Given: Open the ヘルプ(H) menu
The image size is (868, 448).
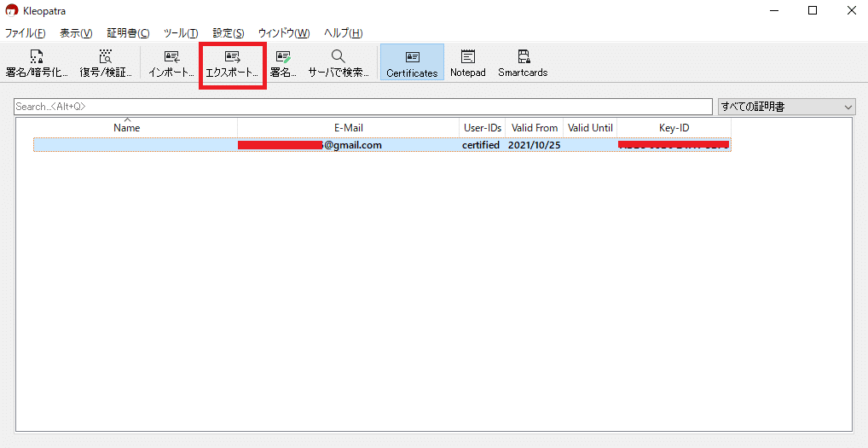Looking at the screenshot, I should (344, 33).
